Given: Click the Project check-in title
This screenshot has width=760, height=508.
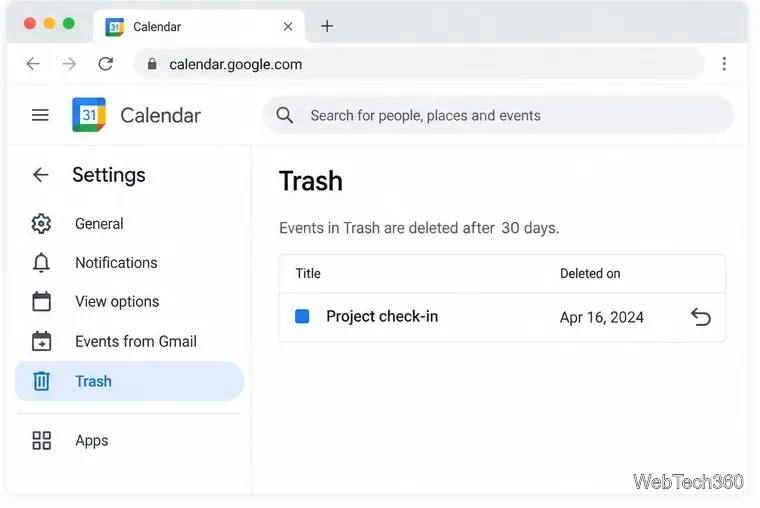Looking at the screenshot, I should pyautogui.click(x=382, y=316).
